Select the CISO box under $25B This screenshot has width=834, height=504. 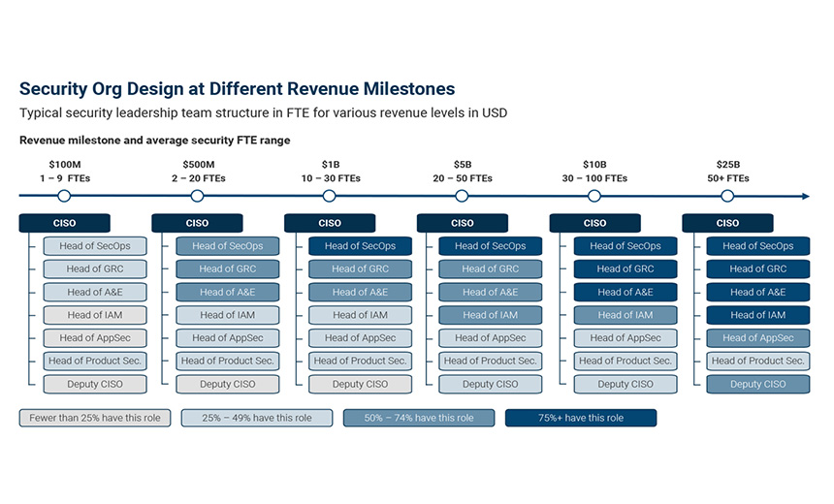727,223
